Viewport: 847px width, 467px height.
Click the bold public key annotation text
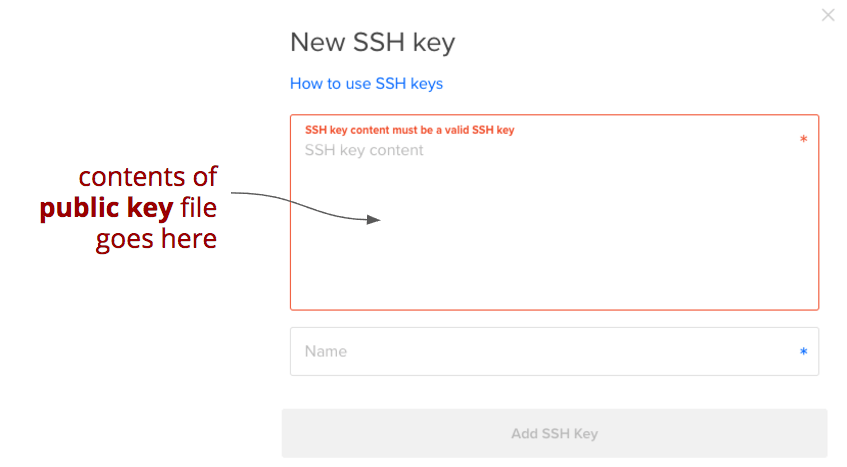(106, 208)
